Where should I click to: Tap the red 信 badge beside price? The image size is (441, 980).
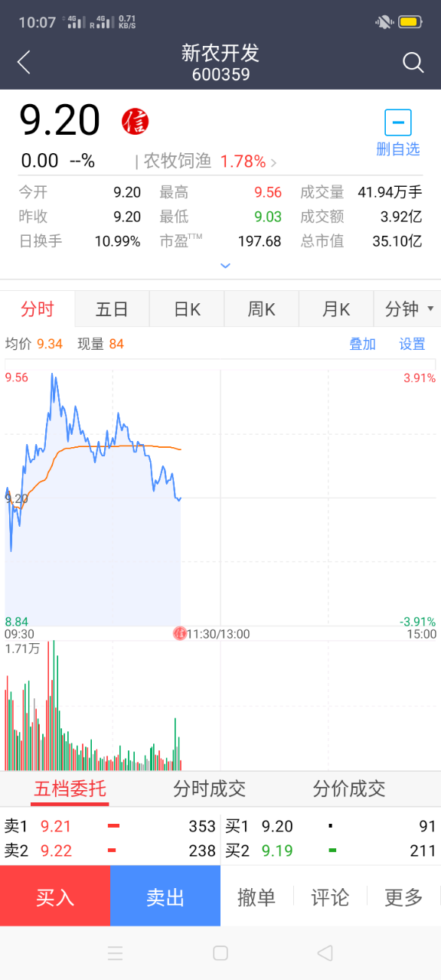136,121
